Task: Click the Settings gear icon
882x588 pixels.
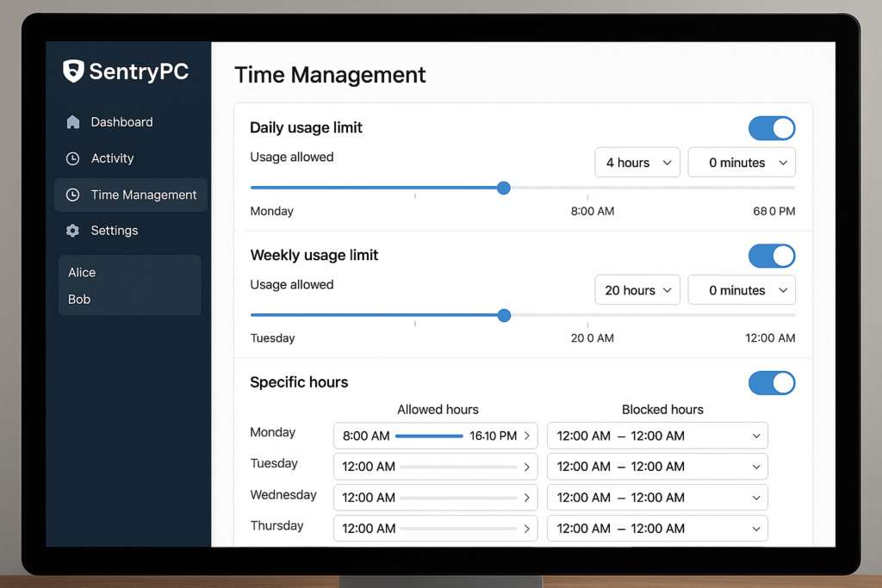Action: coord(73,231)
